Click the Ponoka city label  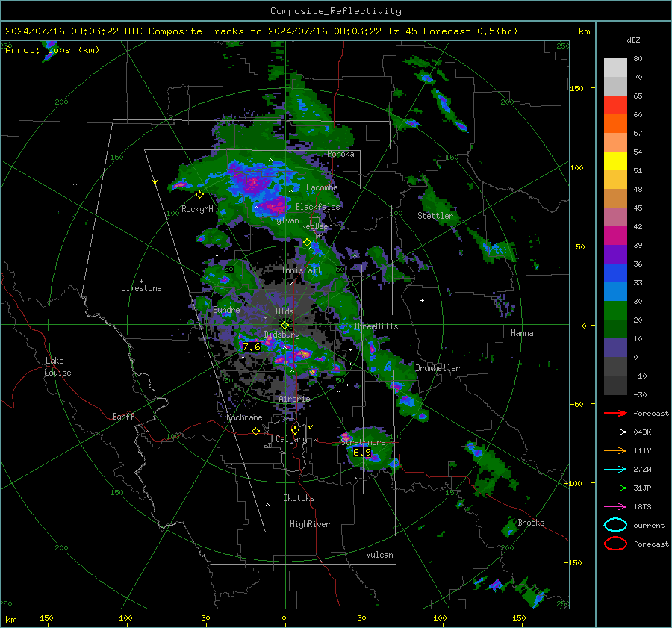tap(340, 154)
